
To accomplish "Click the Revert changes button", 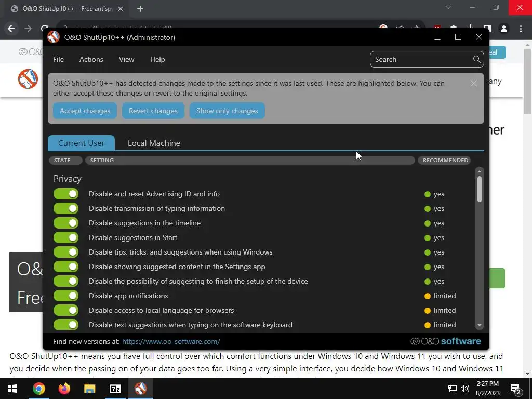I will [x=153, y=111].
